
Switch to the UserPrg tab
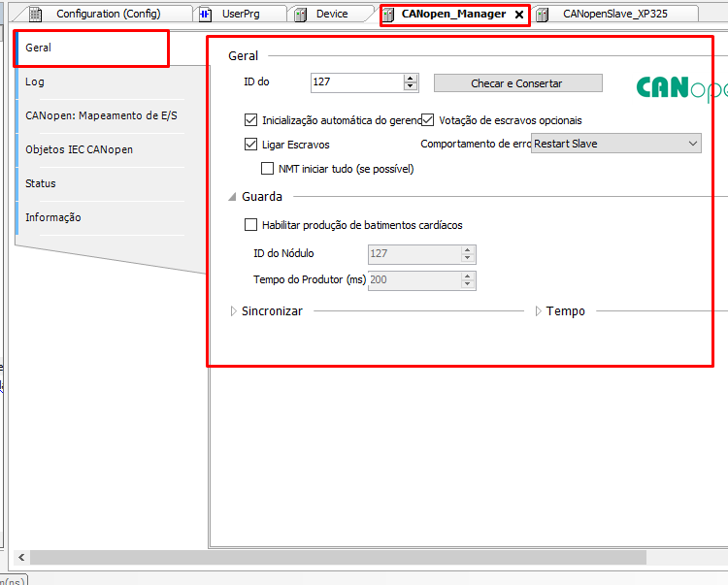241,15
